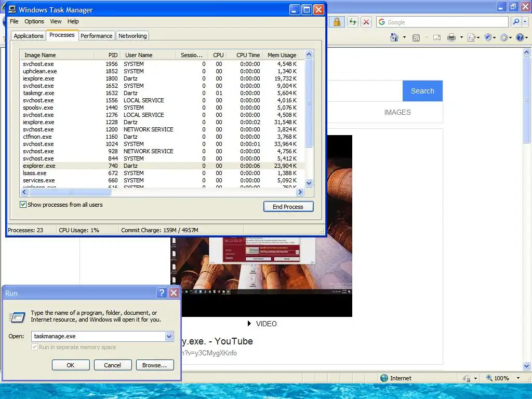Click the Run dialog program icon
Screen dimensions: 532x399
tap(17, 316)
